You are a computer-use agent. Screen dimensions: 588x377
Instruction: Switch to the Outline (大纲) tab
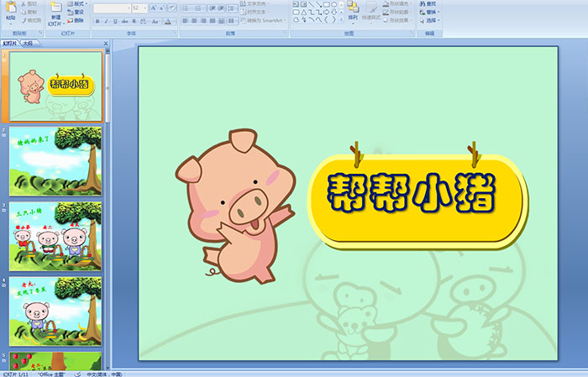coord(28,43)
